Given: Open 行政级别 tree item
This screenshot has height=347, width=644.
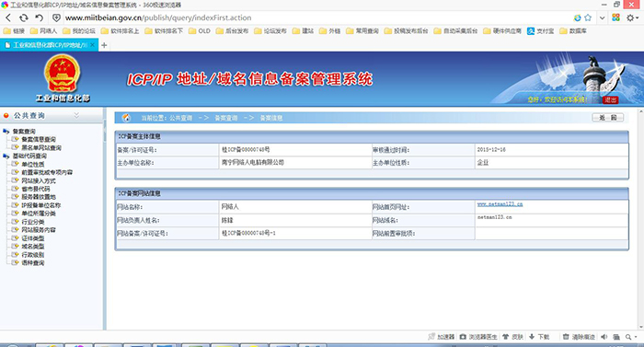Looking at the screenshot, I should [33, 254].
